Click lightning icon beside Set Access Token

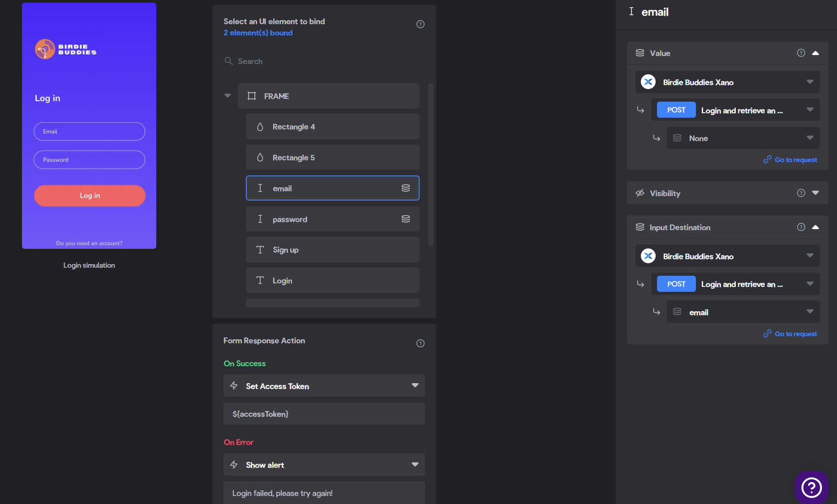pyautogui.click(x=234, y=385)
